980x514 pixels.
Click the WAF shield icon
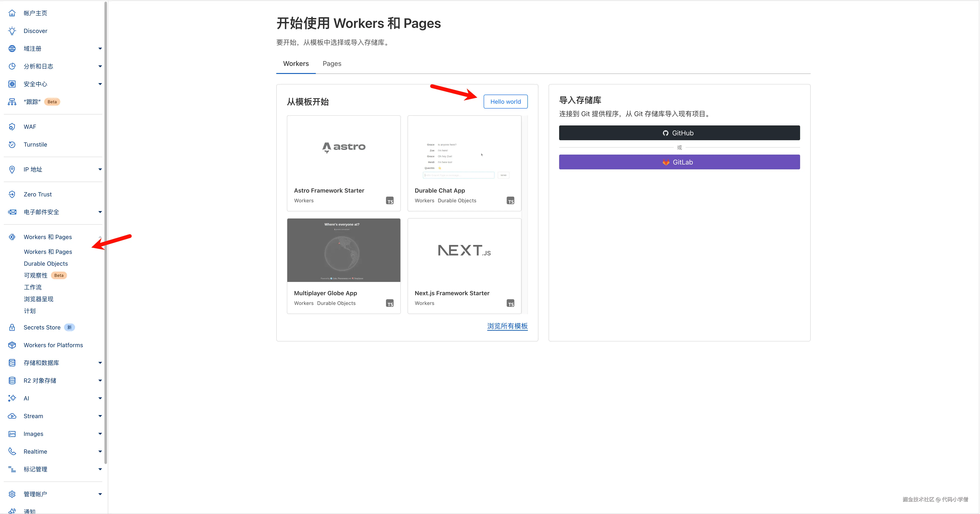pyautogui.click(x=12, y=126)
